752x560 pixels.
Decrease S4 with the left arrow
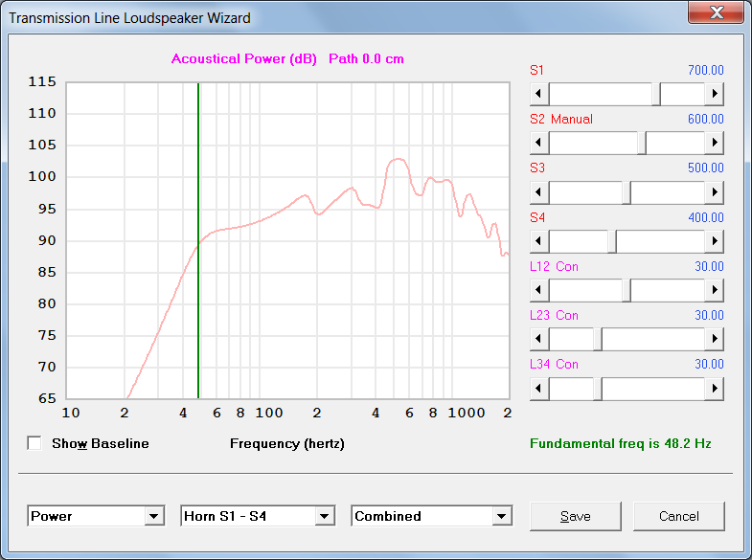tap(539, 241)
